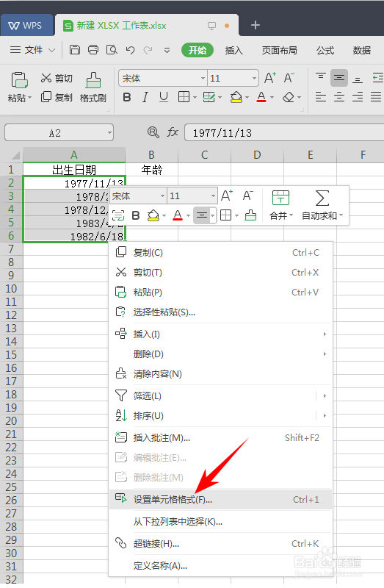Align text left in ribbon
This screenshot has height=588, width=384.
click(x=320, y=98)
